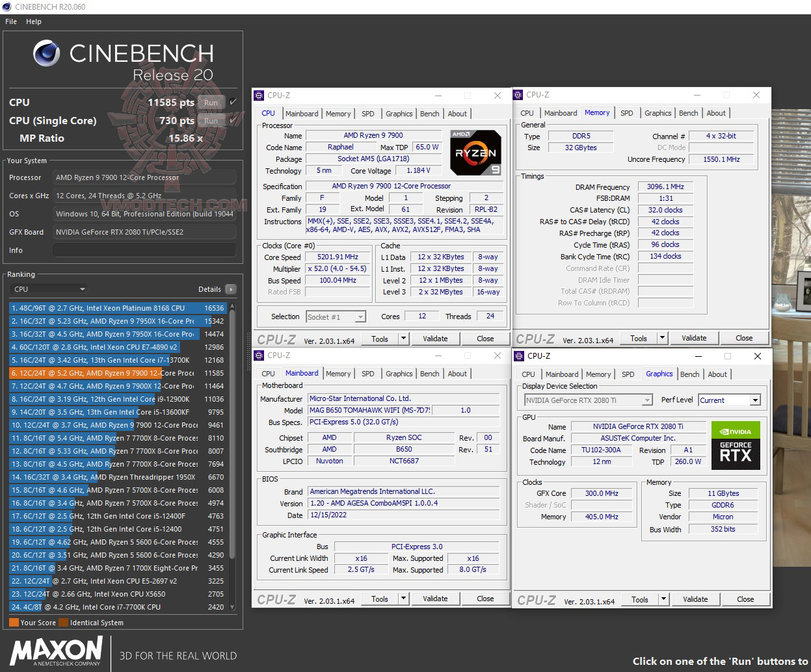
Task: Switch to About tab in Graphics window
Action: pos(717,374)
